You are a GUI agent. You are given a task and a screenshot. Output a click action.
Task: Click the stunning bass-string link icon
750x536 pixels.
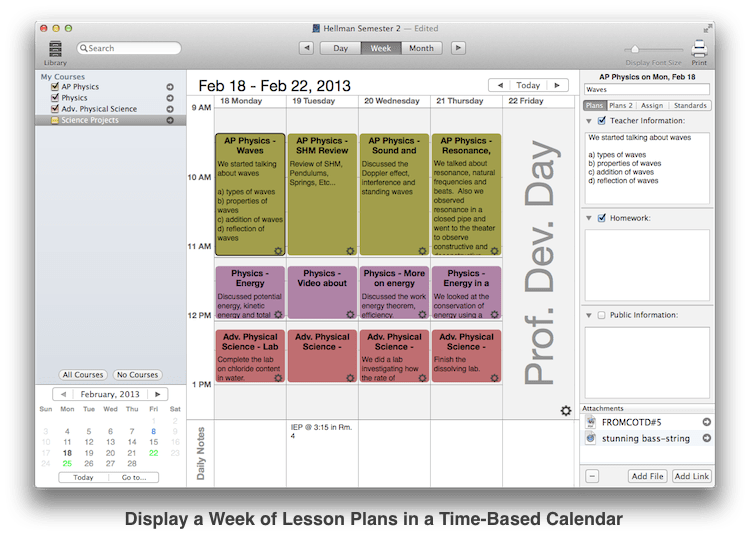click(x=591, y=438)
